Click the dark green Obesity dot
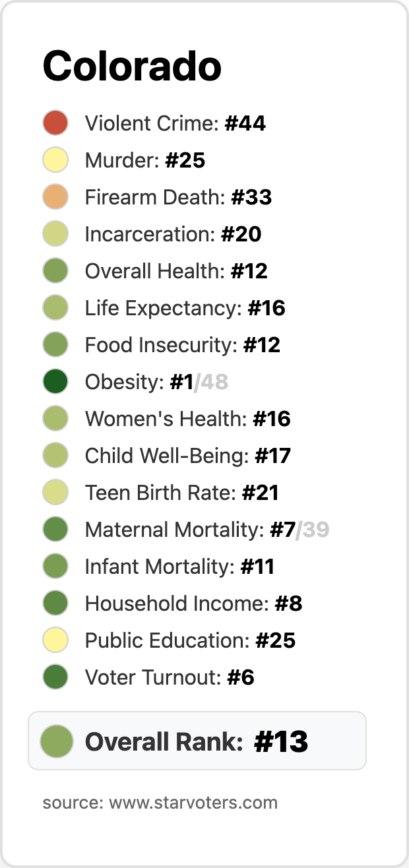The image size is (409, 868). point(55,382)
